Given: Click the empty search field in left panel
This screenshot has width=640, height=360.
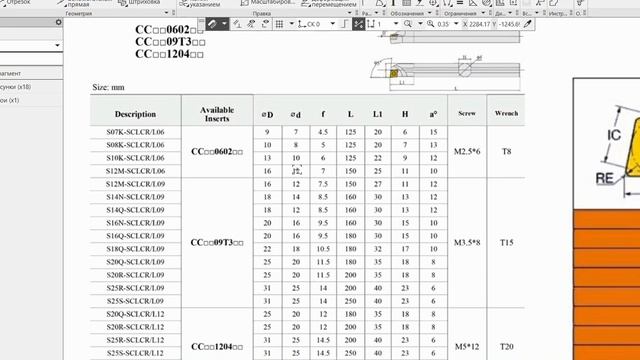Looking at the screenshot, I should [x=31, y=59].
